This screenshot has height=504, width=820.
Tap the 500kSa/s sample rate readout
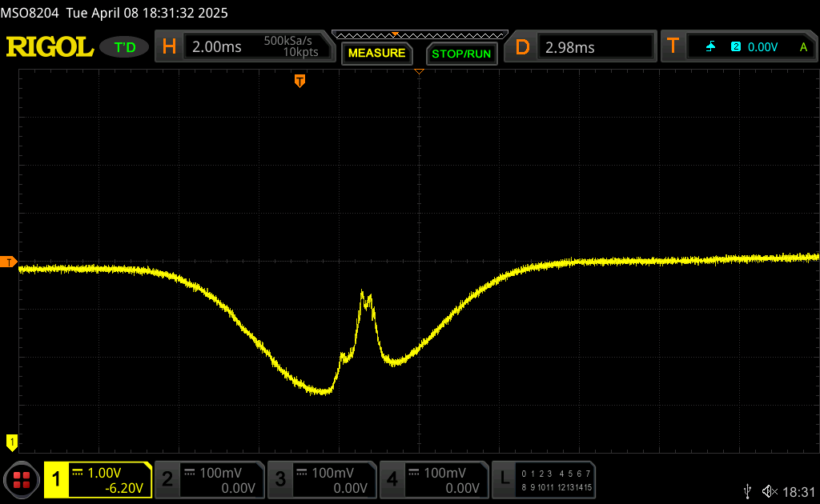[287, 41]
